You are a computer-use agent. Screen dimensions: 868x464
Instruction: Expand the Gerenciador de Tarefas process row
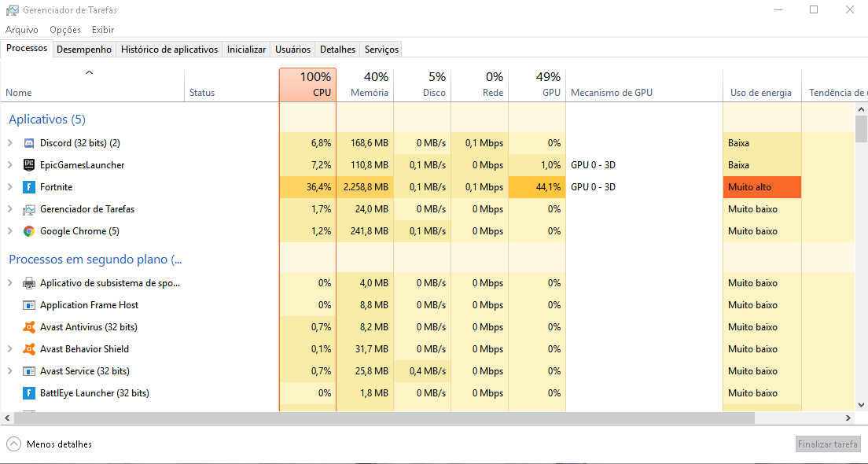pyautogui.click(x=10, y=209)
